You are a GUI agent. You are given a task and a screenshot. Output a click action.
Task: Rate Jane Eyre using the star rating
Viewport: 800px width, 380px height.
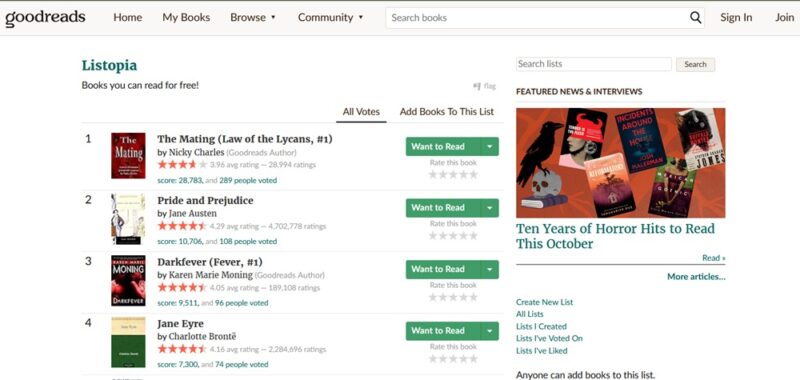coord(453,359)
